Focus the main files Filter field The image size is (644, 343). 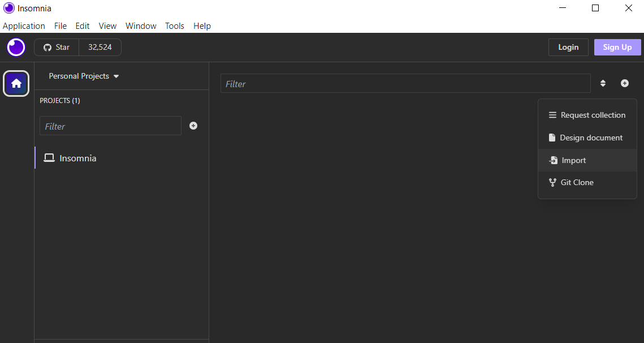405,84
